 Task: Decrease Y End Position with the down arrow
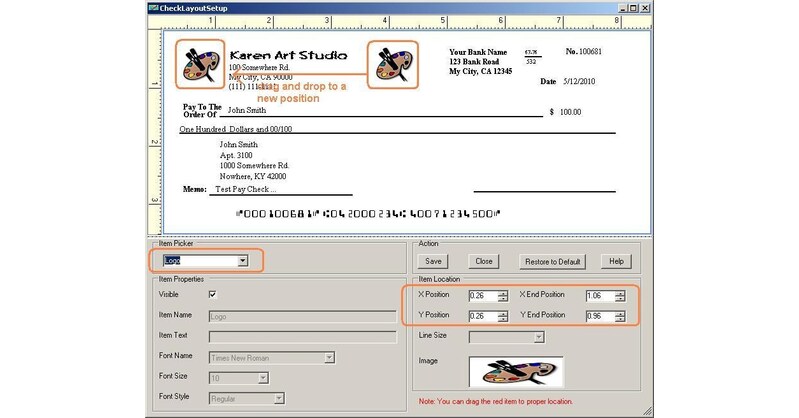pos(620,319)
